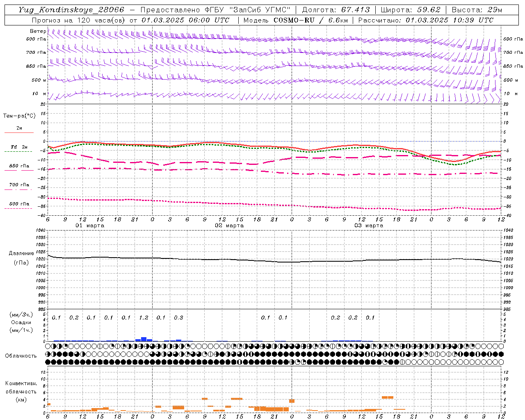Click the longitude value Долгота: 67.413
Viewport: 525px width, 420px height.
[x=336, y=10]
